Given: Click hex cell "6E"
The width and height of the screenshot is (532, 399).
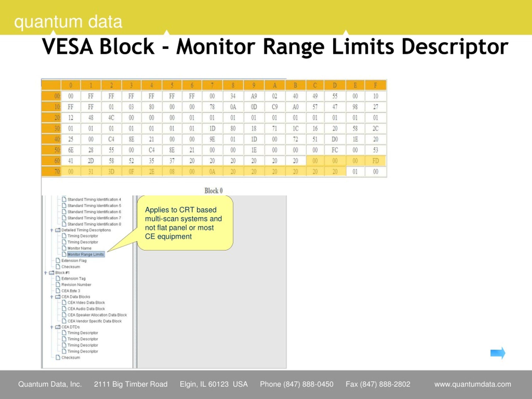Looking at the screenshot, I should 71,150.
